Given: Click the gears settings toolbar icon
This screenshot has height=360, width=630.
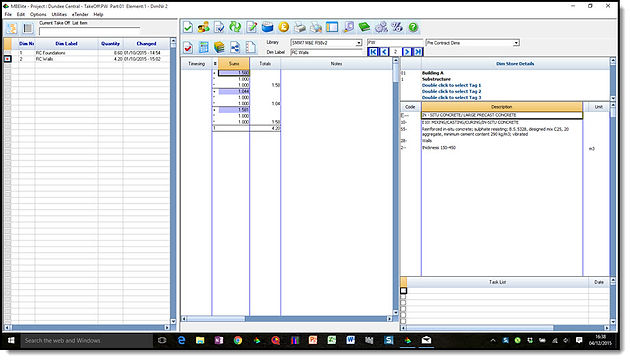Looking at the screenshot, I should coord(381,27).
